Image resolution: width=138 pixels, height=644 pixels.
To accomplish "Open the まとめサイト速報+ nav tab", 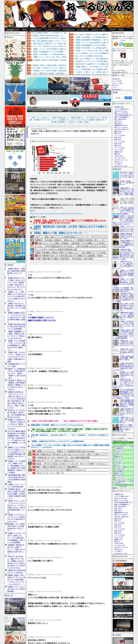I will (98, 30).
